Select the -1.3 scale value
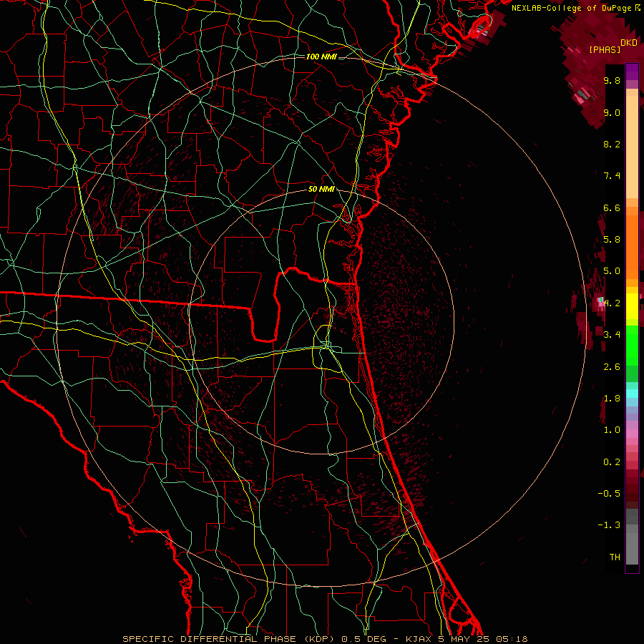The width and height of the screenshot is (644, 644). tap(609, 525)
